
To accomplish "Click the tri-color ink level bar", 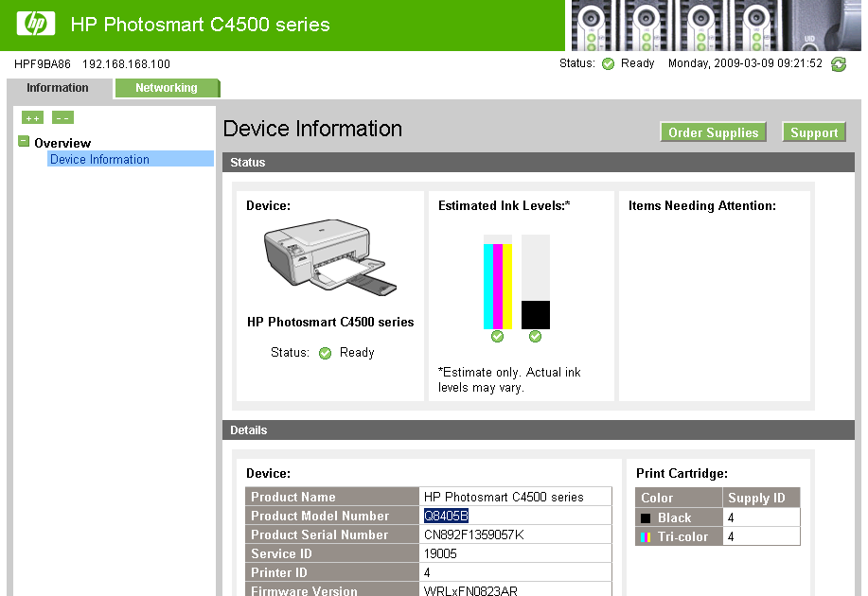I will tap(498, 282).
